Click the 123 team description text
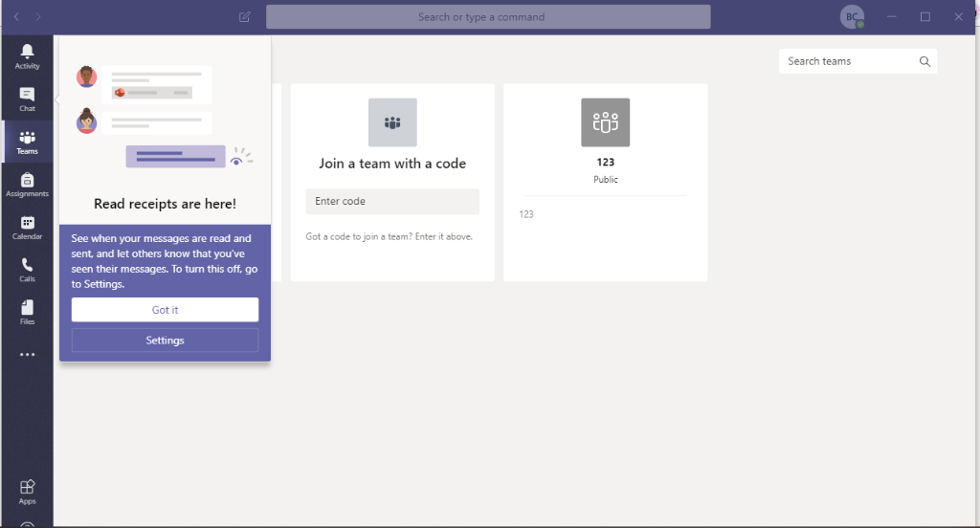 click(x=526, y=214)
